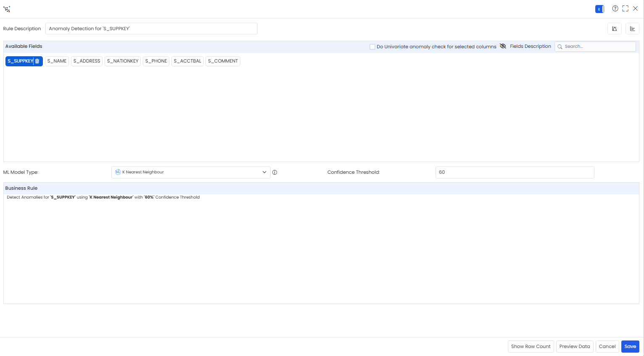Click the blue E user badge icon
644x356 pixels.
[x=599, y=9]
